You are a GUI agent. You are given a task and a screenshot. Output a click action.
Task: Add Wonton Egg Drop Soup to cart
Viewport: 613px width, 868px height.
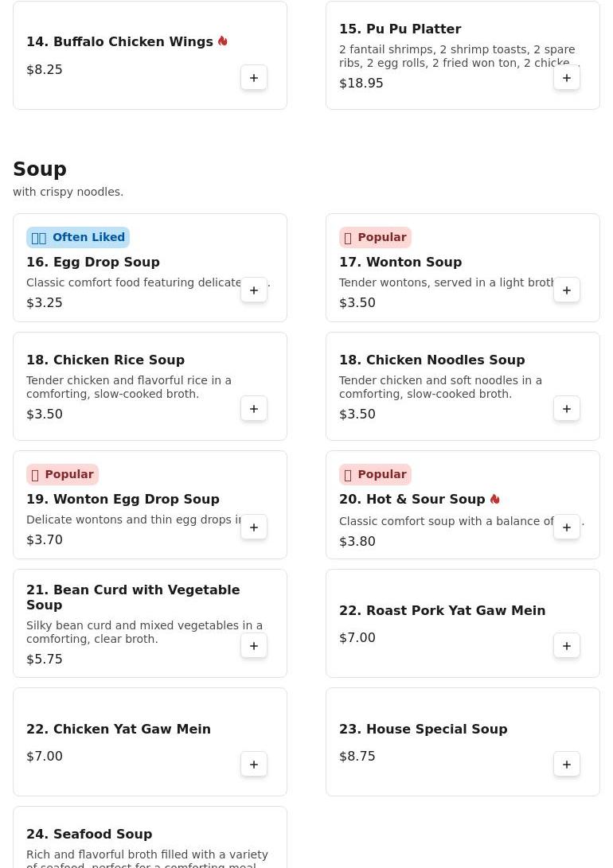254,527
